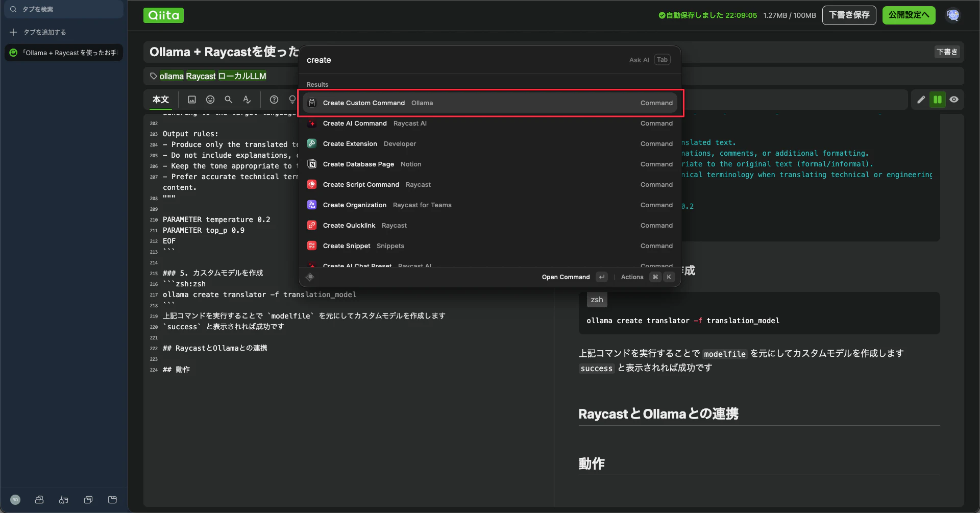Select split editor and preview mode
The height and width of the screenshot is (513, 980).
click(938, 100)
